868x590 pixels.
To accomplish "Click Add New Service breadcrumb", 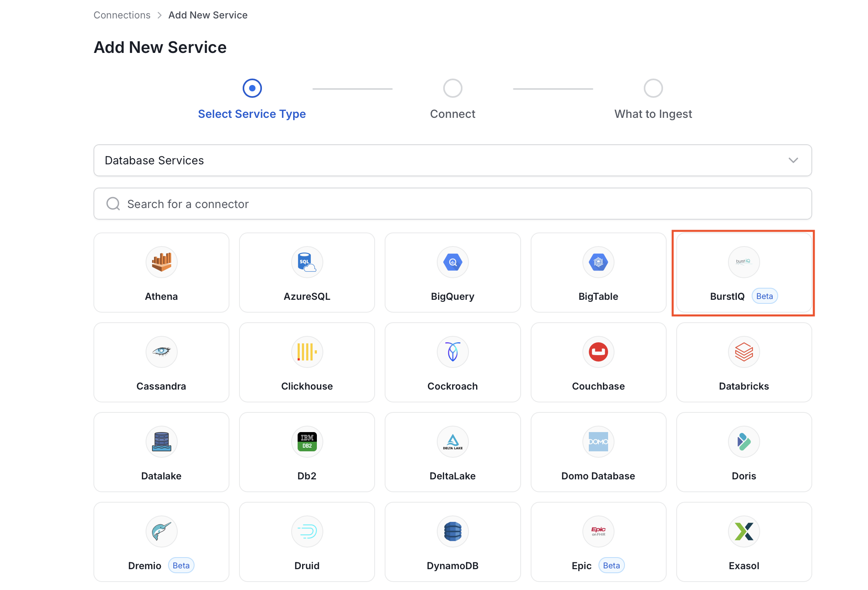I will point(208,15).
